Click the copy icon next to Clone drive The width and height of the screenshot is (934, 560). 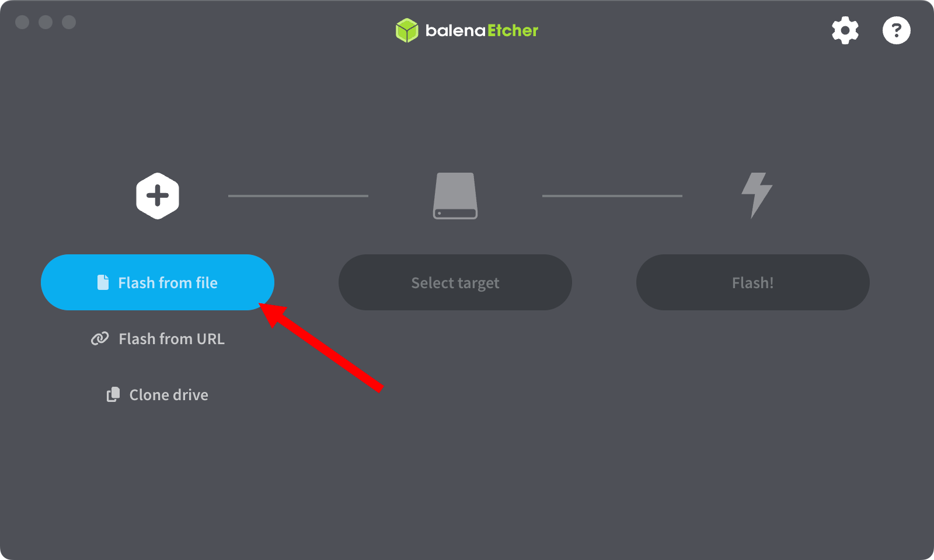113,395
